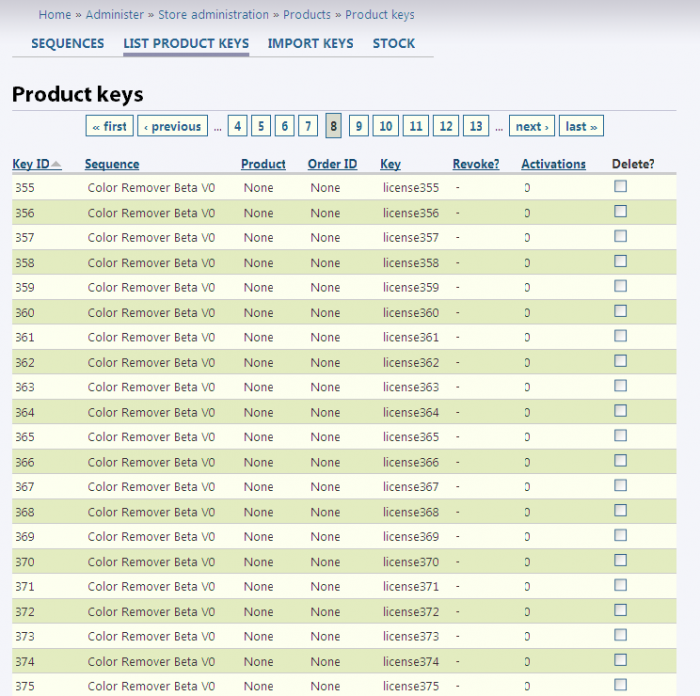The image size is (700, 696).
Task: Click current page 8 indicator
Action: 333,126
